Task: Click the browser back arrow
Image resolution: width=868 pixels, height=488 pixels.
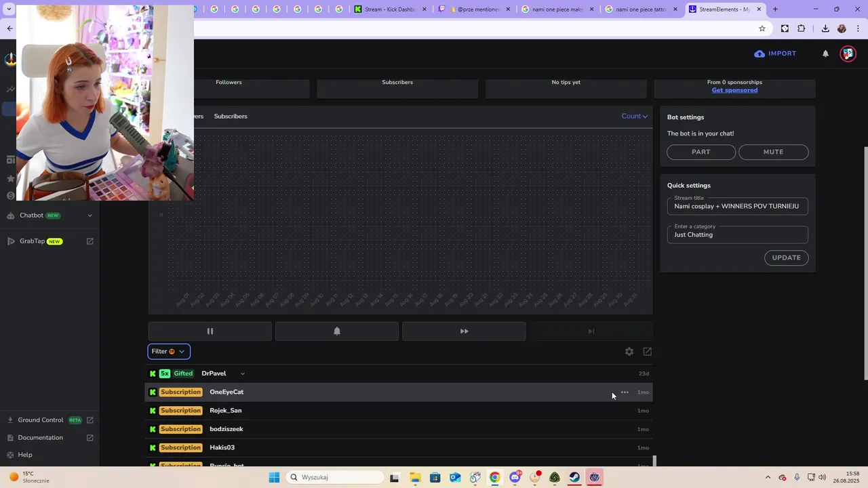Action: [x=9, y=28]
